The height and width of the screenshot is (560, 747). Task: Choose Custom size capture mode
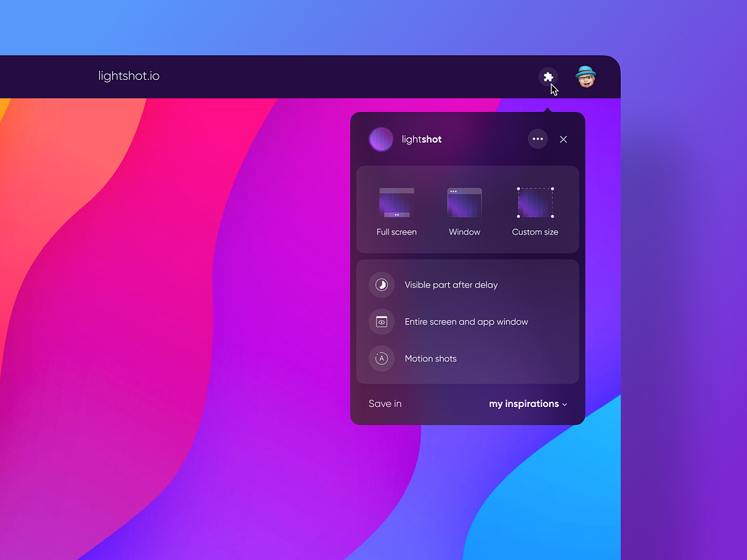click(534, 211)
